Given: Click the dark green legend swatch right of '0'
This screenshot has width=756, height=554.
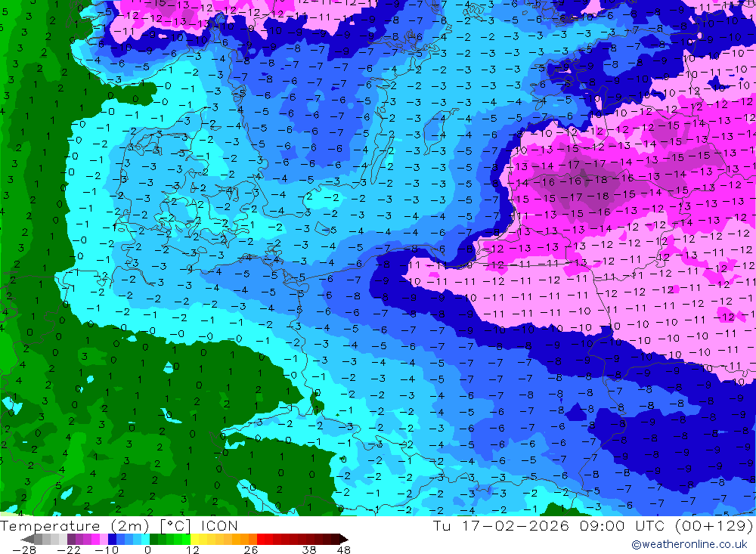Looking at the screenshot, I should click(x=153, y=539).
